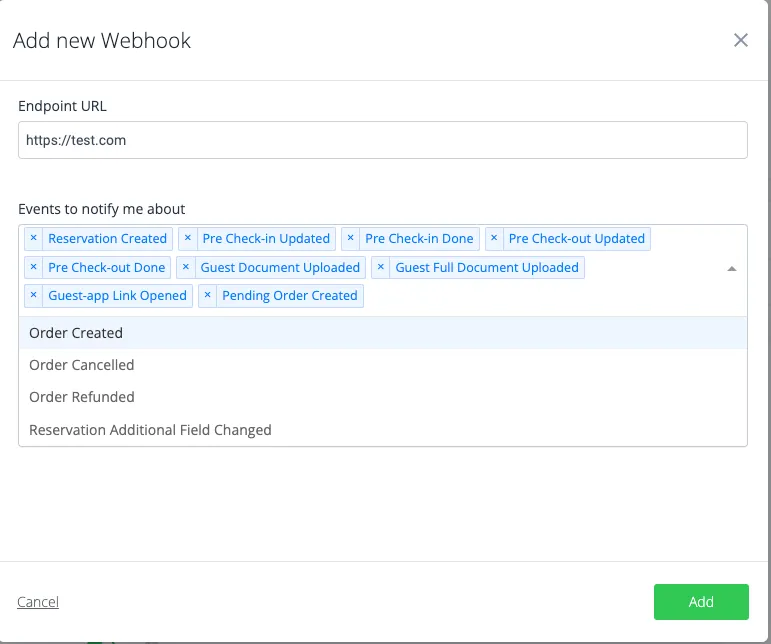
Task: Click the Endpoint URL field label
Action: pyautogui.click(x=62, y=106)
